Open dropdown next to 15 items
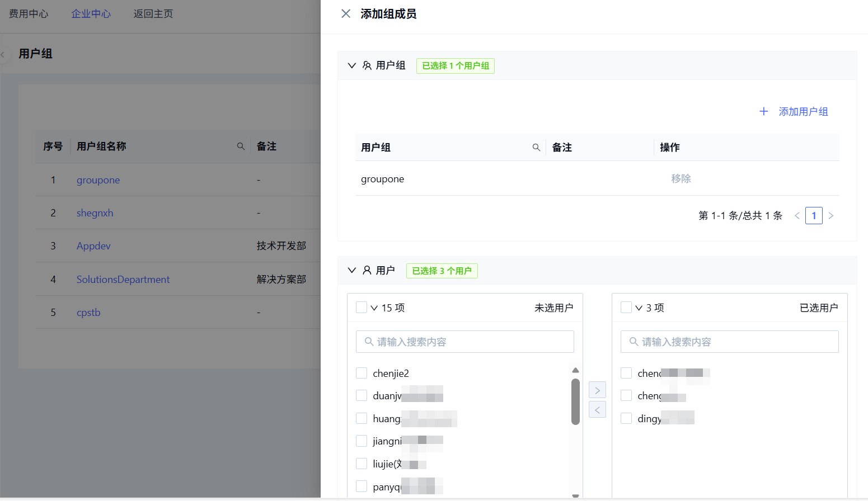This screenshot has width=868, height=501. pos(374,308)
